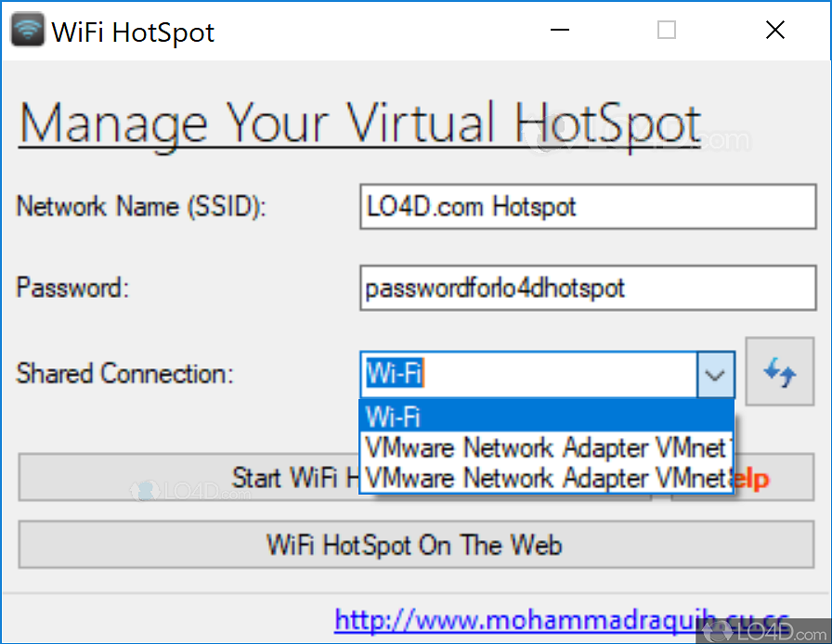Click the refresh connections arrows icon

[x=779, y=372]
